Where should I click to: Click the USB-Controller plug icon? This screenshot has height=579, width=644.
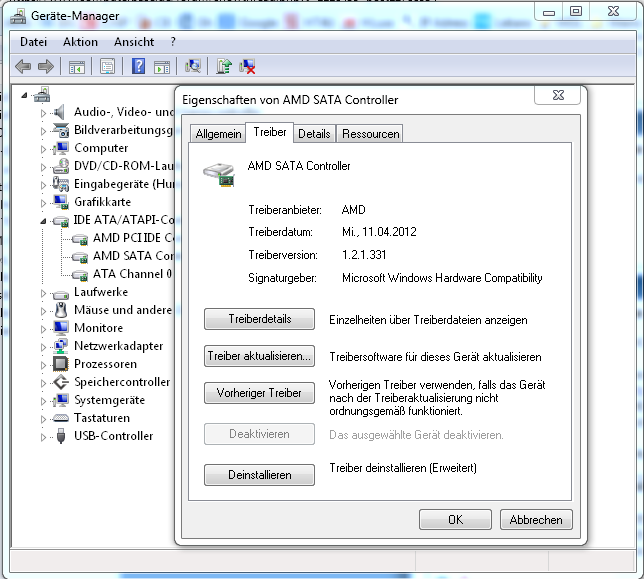pyautogui.click(x=61, y=436)
